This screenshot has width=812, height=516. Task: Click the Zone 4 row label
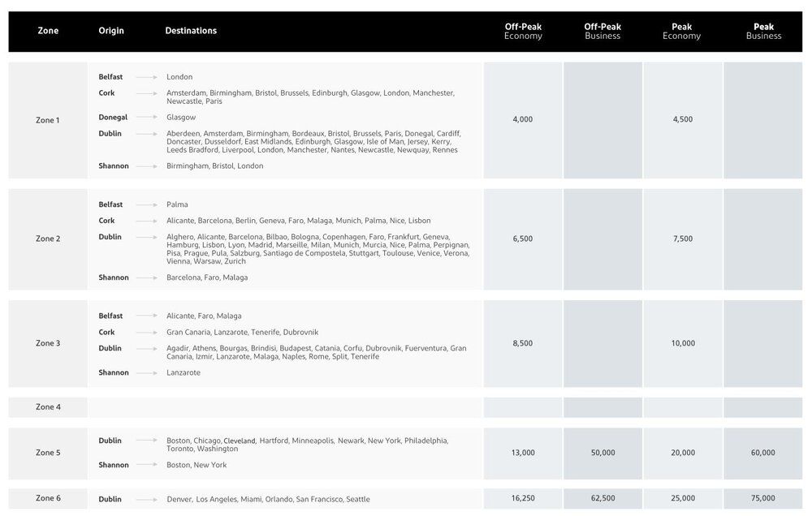(48, 407)
